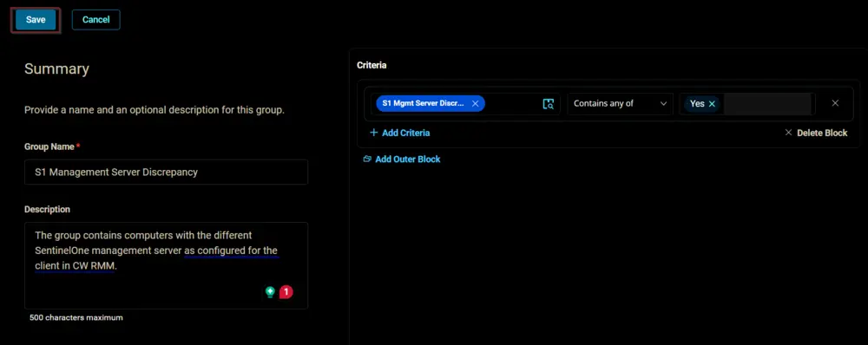
Task: Open the red grammar error count badge
Action: 286,291
